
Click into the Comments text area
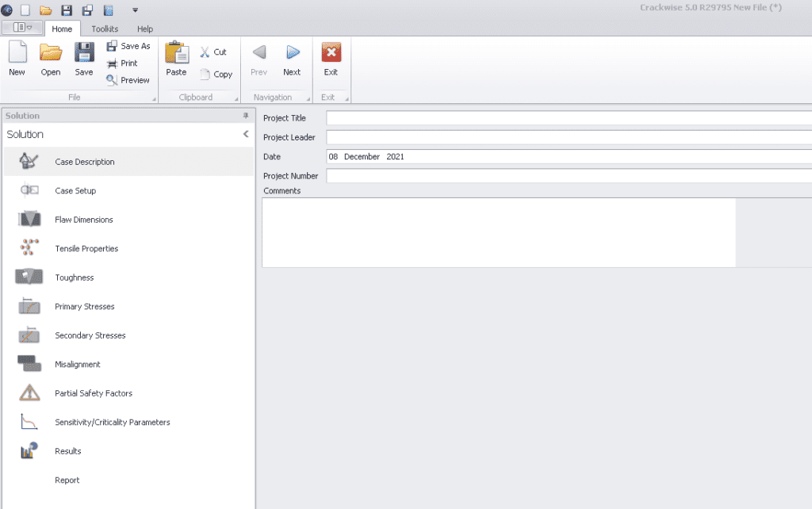click(498, 232)
